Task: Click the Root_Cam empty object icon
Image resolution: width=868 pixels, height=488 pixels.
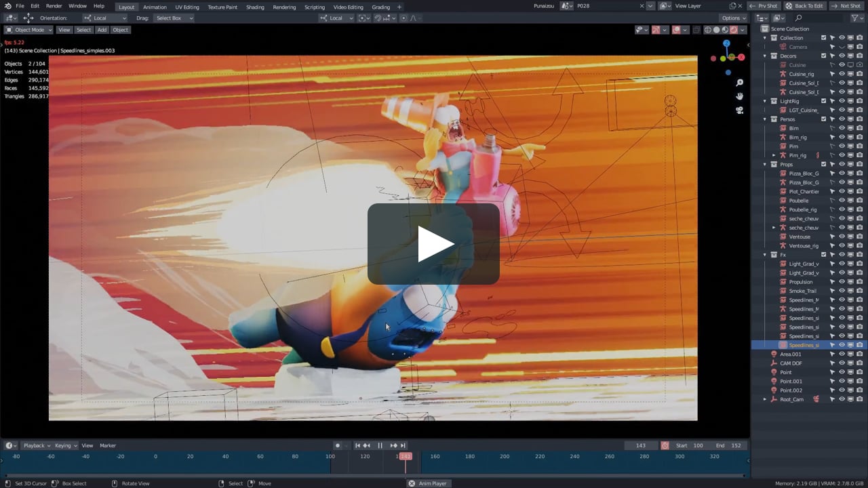Action: tap(774, 399)
